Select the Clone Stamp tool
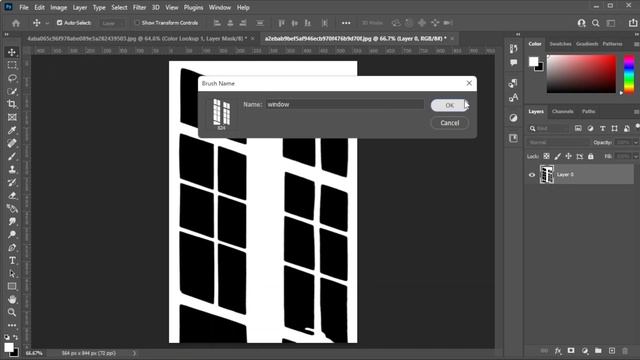Viewport: 640px width, 360px height. pyautogui.click(x=12, y=169)
